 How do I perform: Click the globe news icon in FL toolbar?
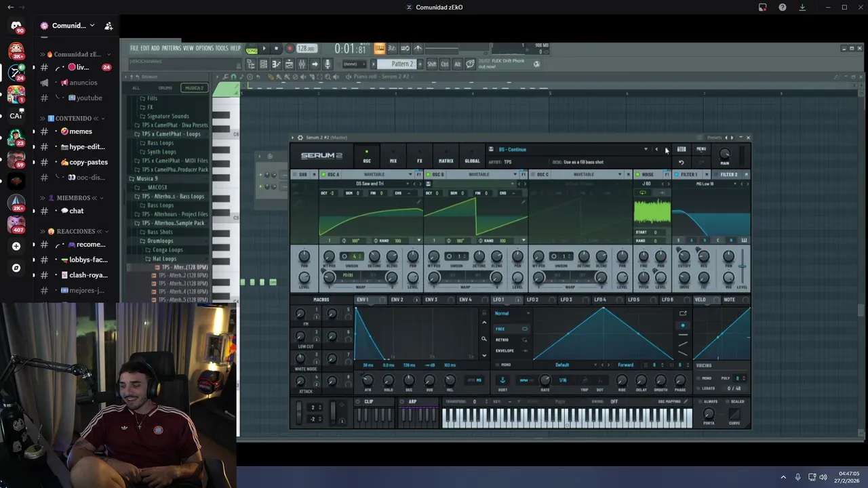click(536, 64)
